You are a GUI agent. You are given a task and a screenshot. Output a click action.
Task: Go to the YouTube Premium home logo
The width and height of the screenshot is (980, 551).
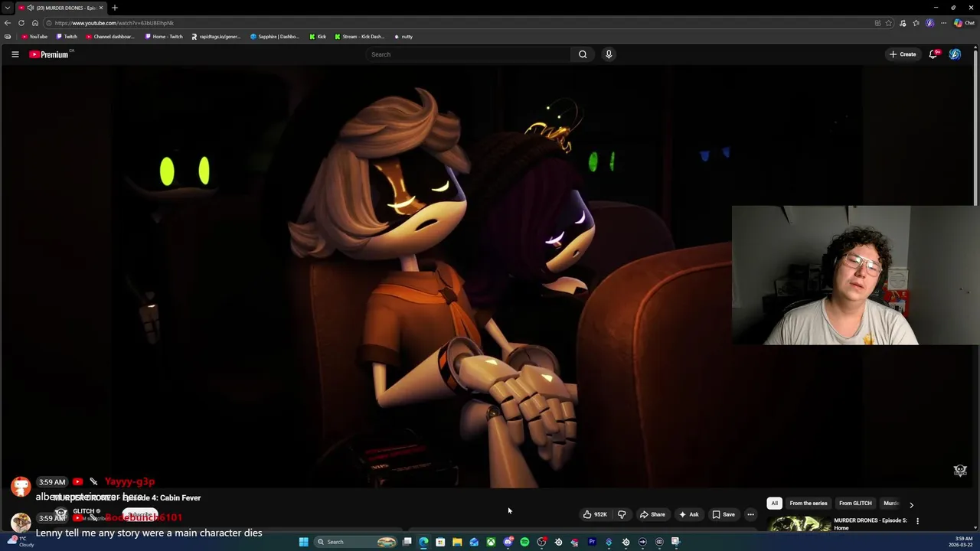pyautogui.click(x=50, y=54)
